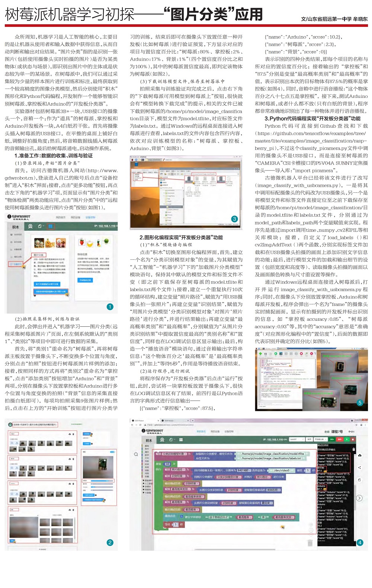Open 我的设备 tab in figure 1

pos(76,217)
